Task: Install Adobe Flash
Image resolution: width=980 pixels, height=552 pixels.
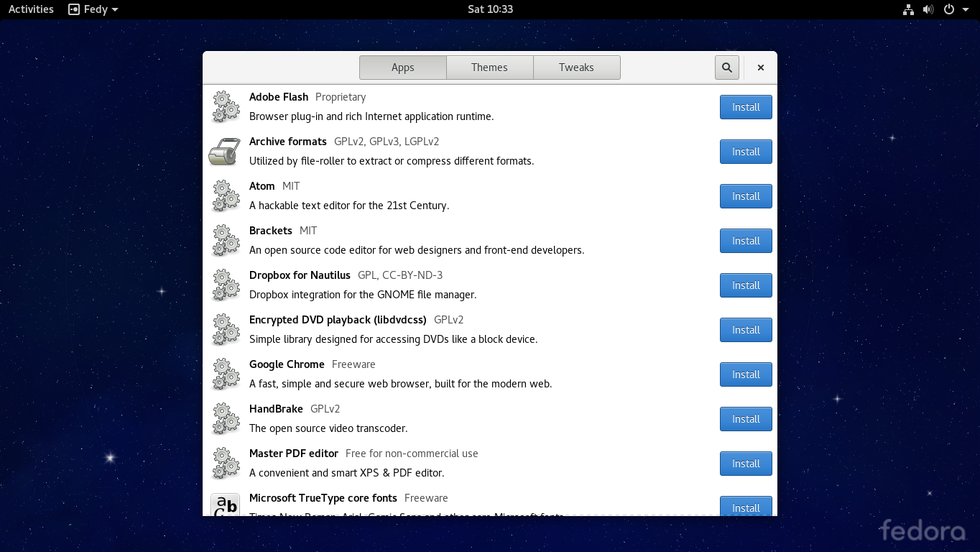Action: pyautogui.click(x=746, y=107)
